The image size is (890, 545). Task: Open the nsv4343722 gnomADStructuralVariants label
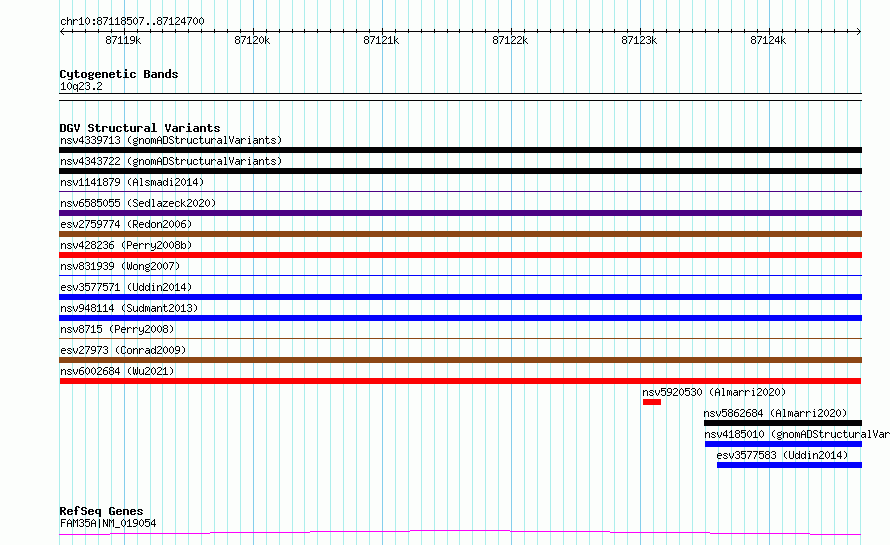pos(171,161)
